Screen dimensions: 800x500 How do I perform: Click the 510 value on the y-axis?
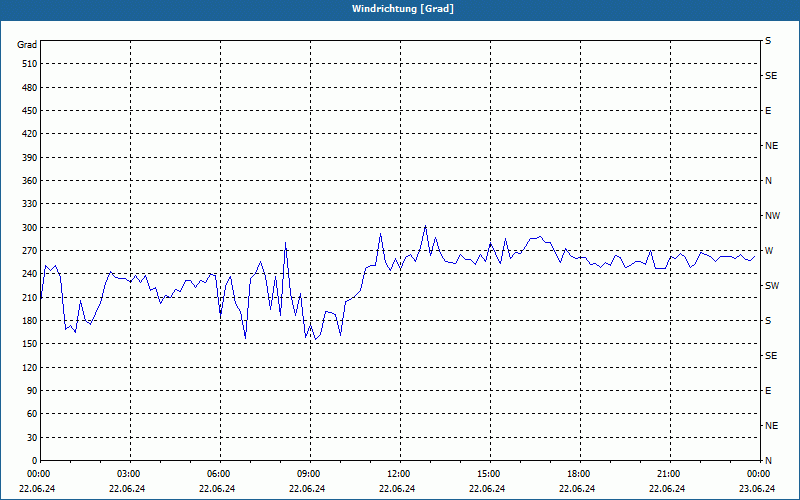click(x=30, y=64)
